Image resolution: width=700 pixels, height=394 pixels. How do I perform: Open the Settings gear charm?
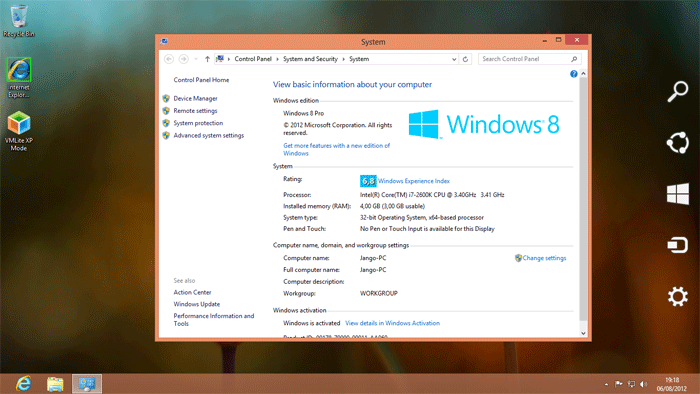pyautogui.click(x=678, y=297)
